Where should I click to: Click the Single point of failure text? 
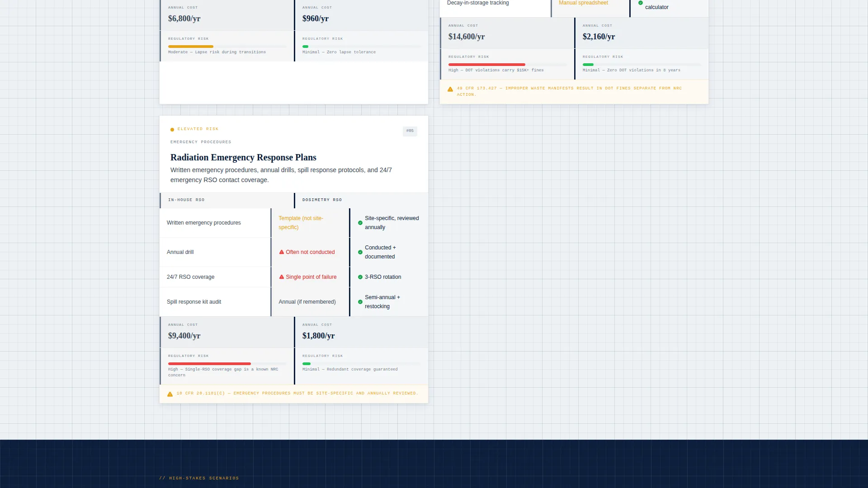click(311, 277)
